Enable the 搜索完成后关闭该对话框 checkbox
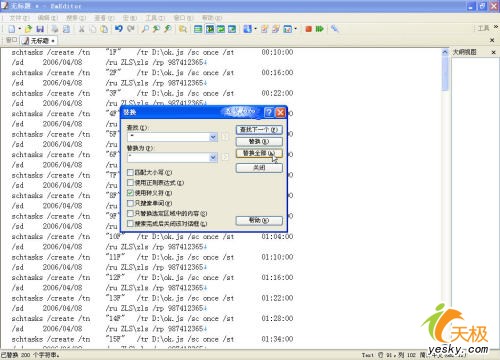Viewport: 500px width, 360px height. pyautogui.click(x=130, y=224)
